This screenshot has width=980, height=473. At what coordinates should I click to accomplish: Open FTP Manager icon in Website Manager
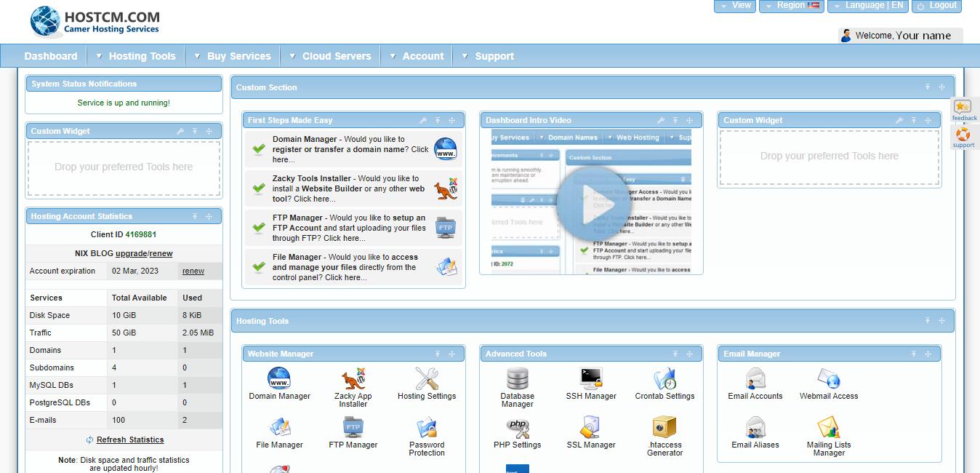353,427
